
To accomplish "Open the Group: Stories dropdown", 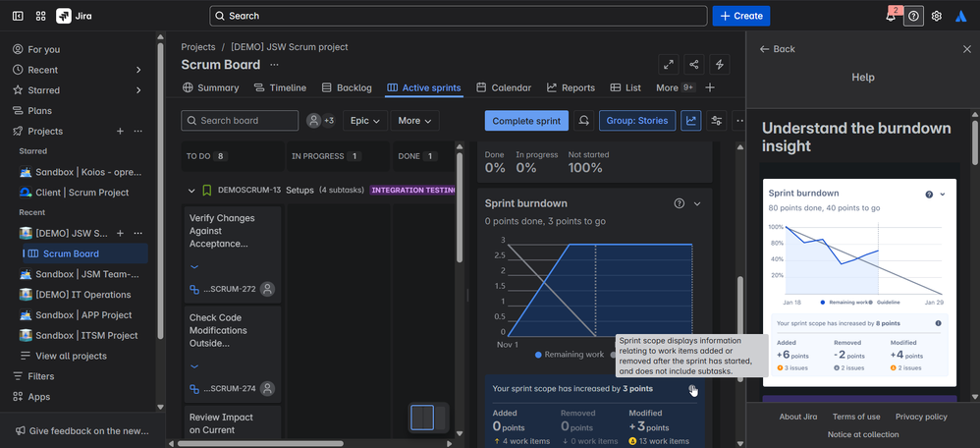I will (637, 120).
